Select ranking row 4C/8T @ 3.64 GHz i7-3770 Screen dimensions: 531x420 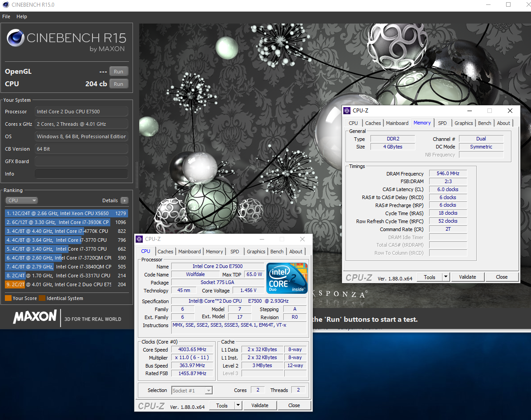pyautogui.click(x=66, y=240)
